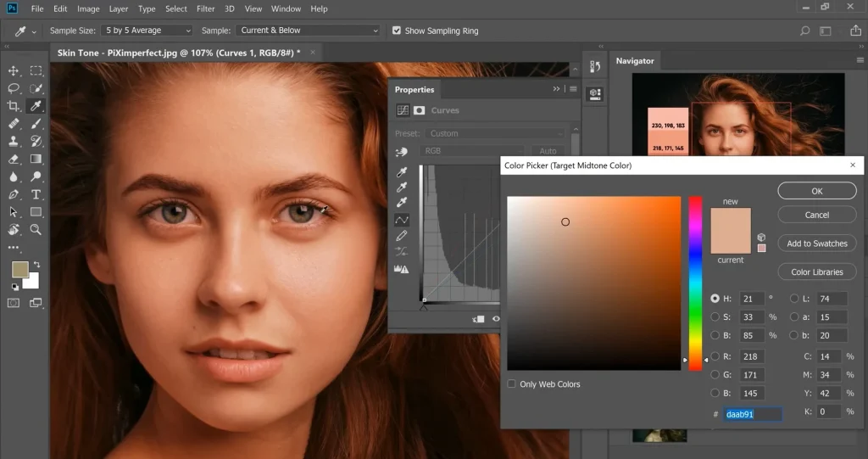Image resolution: width=868 pixels, height=459 pixels.
Task: Open the RGB channel dropdown in Curves
Action: [x=471, y=151]
